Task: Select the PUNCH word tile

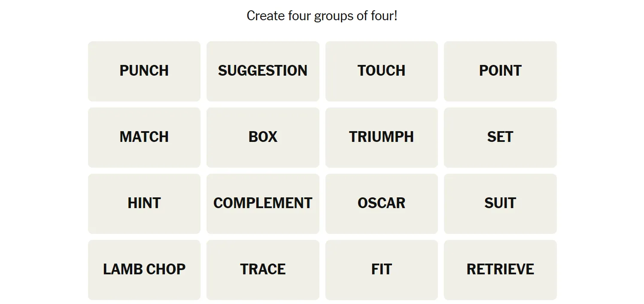Action: point(144,71)
